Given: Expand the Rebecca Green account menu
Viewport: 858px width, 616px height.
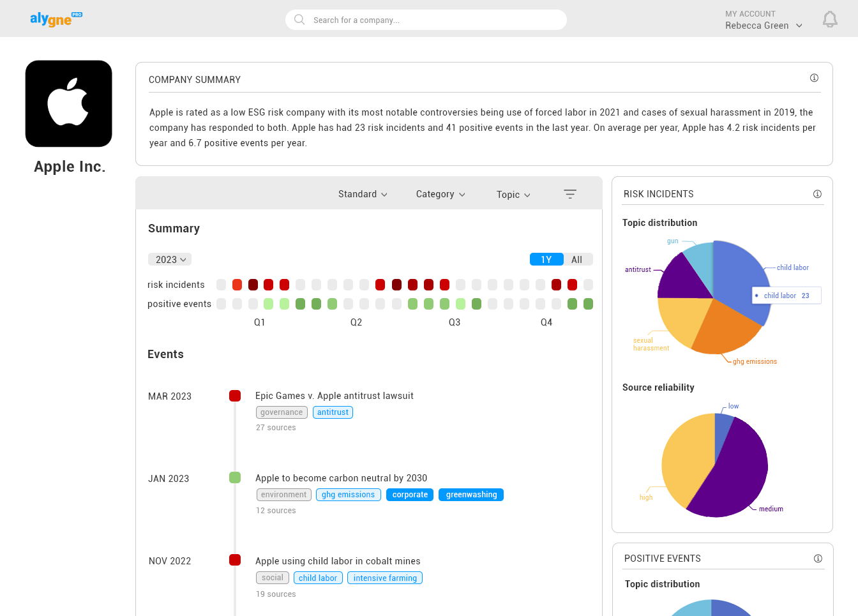Looking at the screenshot, I should click(764, 26).
